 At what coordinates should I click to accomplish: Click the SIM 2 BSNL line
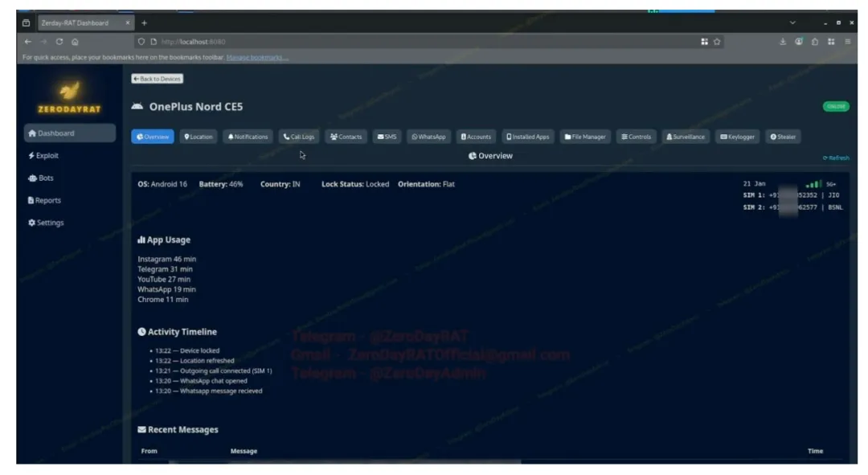pyautogui.click(x=792, y=207)
